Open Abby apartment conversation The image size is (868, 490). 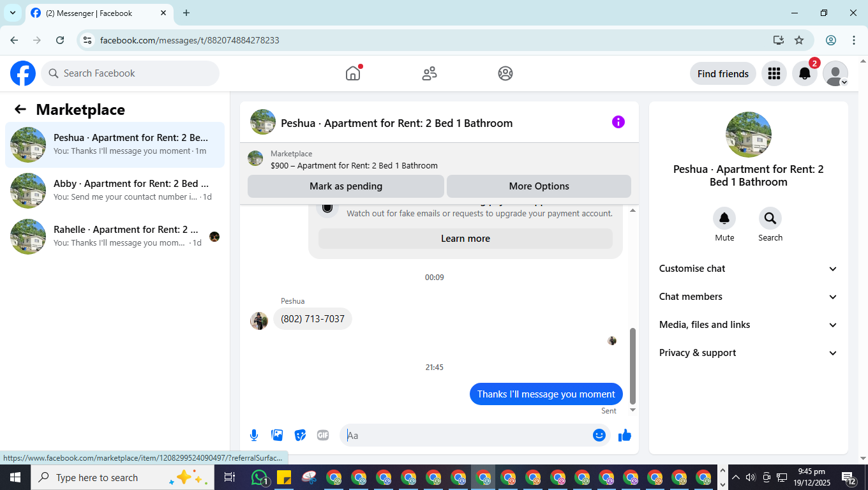(115, 191)
